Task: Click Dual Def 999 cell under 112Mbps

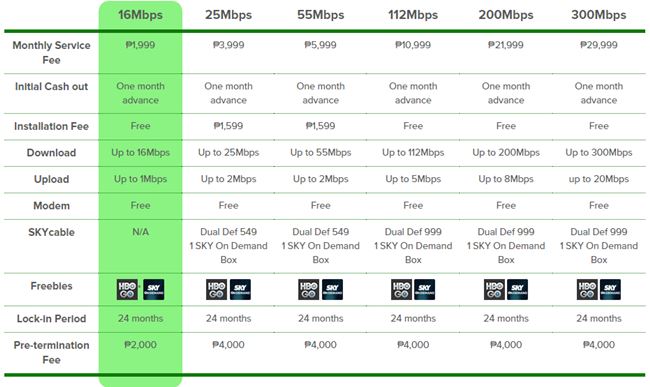Action: tap(413, 246)
